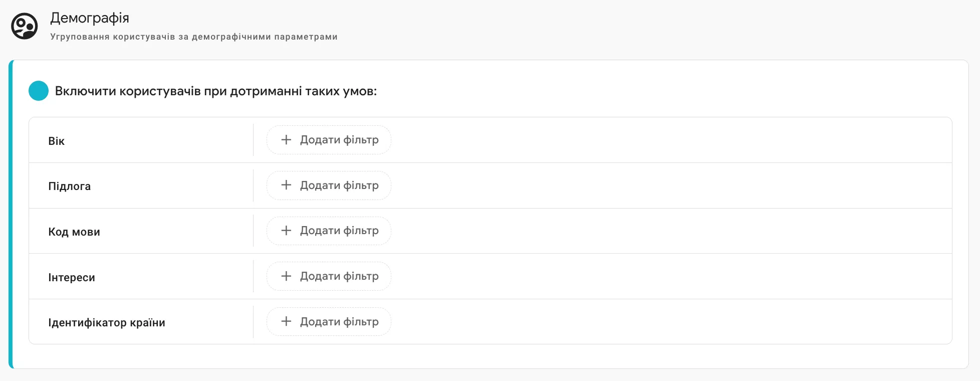Viewport: 980px width, 381px height.
Task: Click the plus icon in the Інтереси row
Action: pyautogui.click(x=286, y=276)
